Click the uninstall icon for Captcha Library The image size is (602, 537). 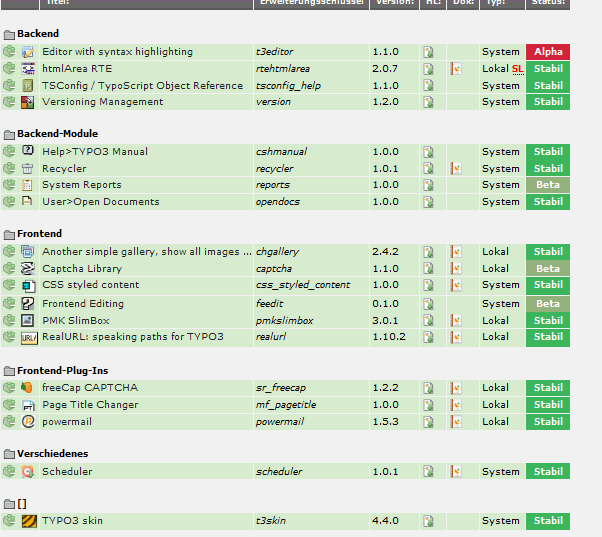click(9, 268)
